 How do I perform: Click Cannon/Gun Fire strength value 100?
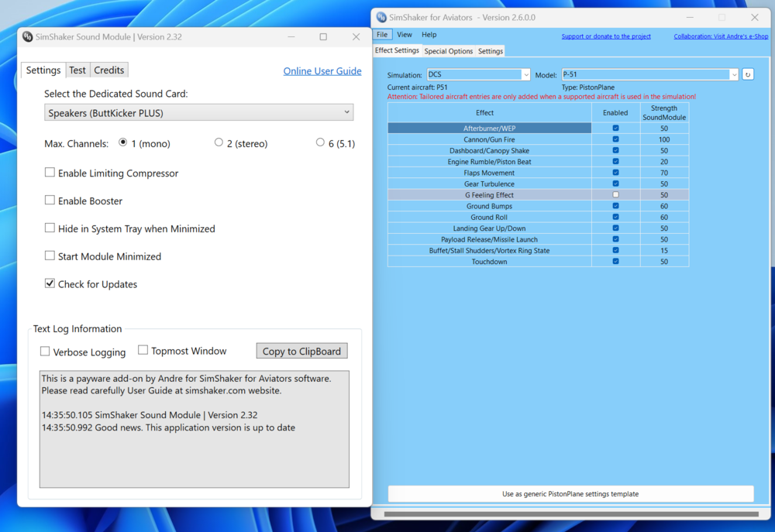[664, 139]
